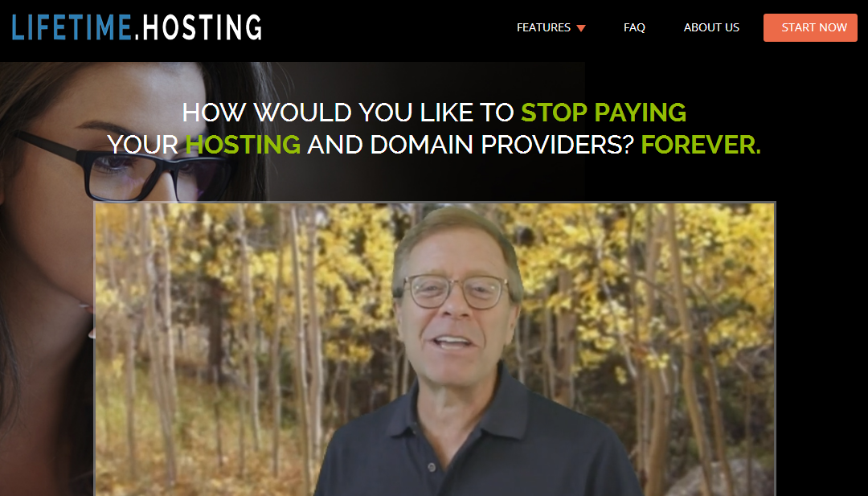Click the blue LIFETIME word in logo

coord(72,27)
